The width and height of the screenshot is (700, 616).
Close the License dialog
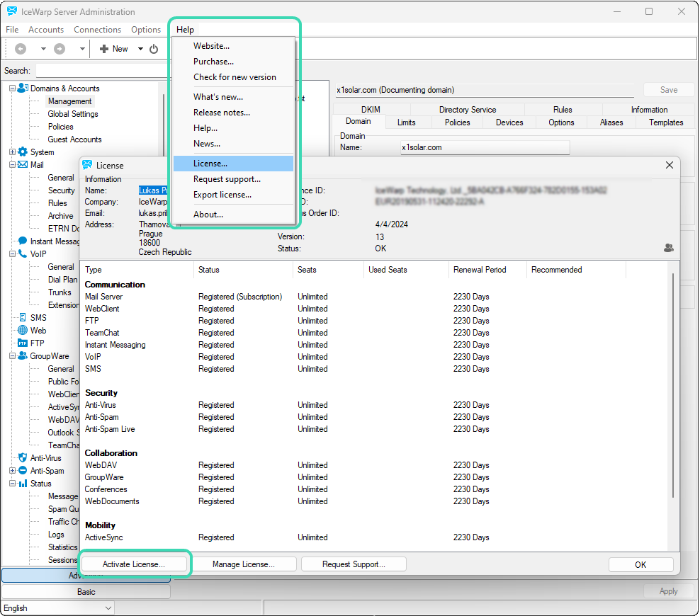point(670,165)
